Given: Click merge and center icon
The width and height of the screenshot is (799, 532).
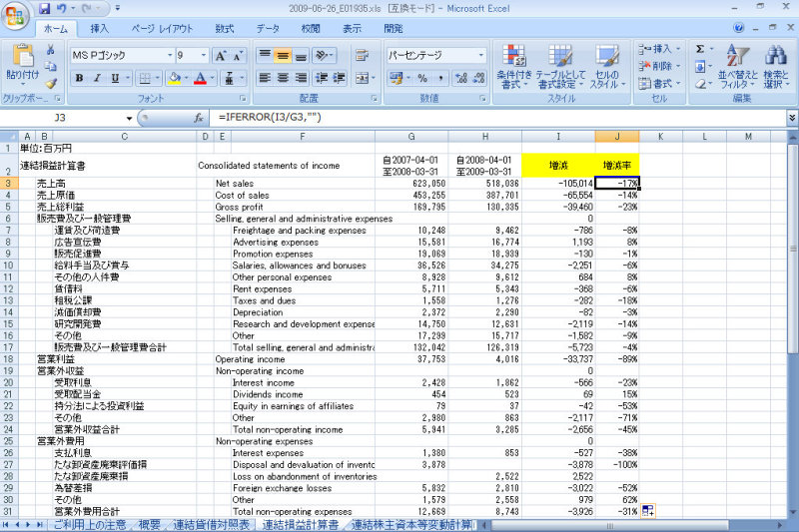Looking at the screenshot, I should [x=362, y=78].
